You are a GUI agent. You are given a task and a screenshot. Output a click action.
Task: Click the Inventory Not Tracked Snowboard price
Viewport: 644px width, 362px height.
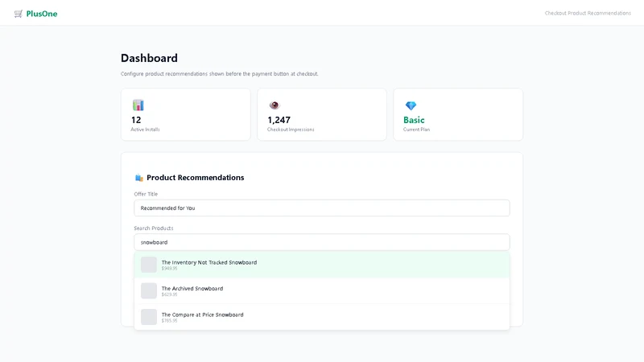169,269
